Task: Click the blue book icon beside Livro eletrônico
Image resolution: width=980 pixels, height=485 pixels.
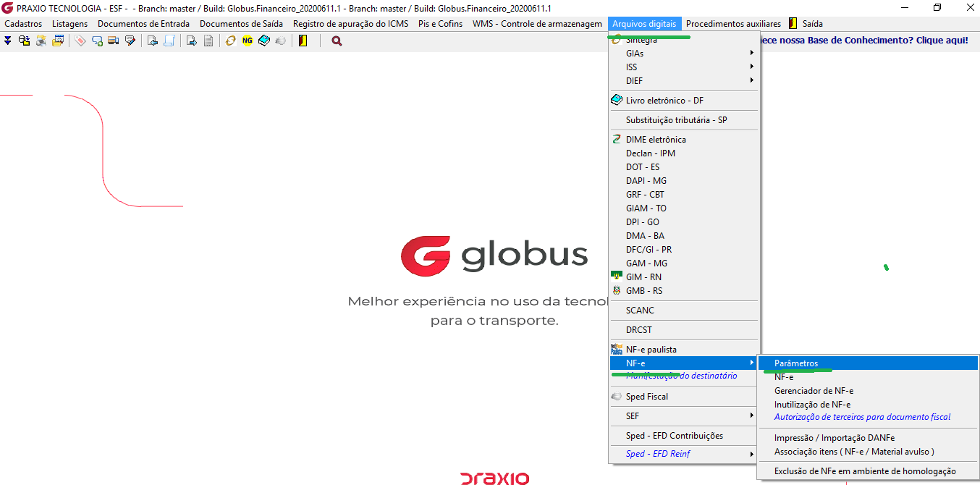Action: tap(617, 100)
